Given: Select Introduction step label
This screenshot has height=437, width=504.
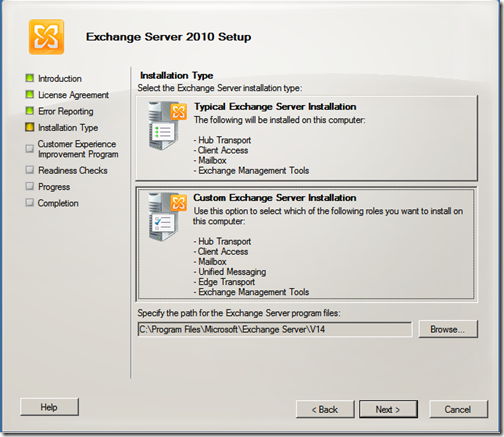Looking at the screenshot, I should click(60, 79).
